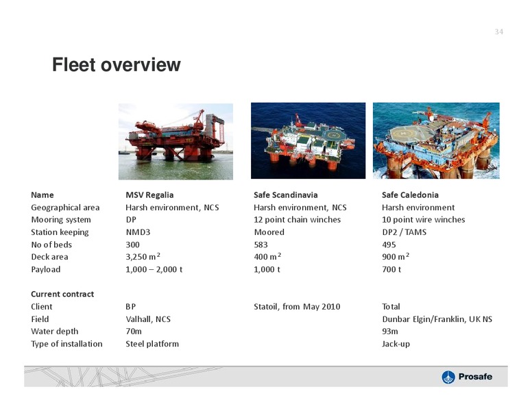Click the 'Current contract' heading
The width and height of the screenshot is (532, 411).
pyautogui.click(x=62, y=294)
